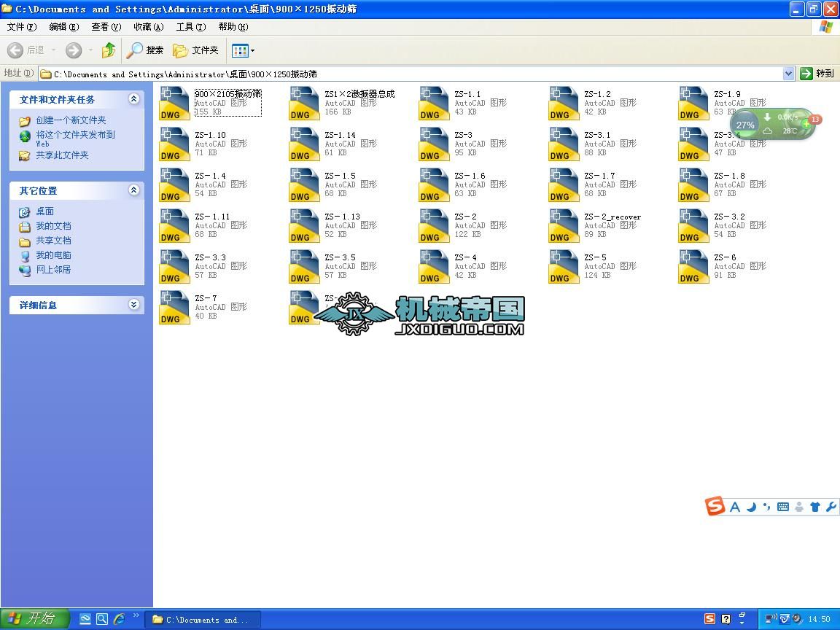Open Sogou toolbar wrench settings icon
Image resolution: width=840 pixels, height=630 pixels.
point(831,506)
